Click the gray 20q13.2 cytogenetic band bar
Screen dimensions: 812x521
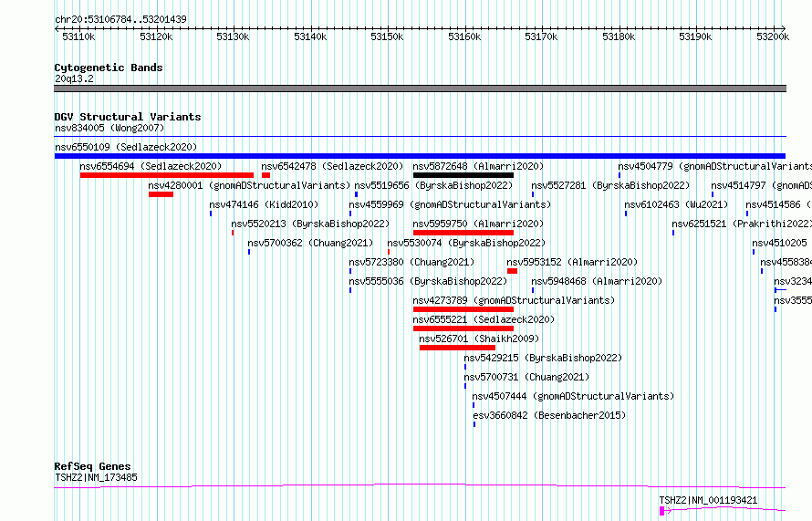pos(420,89)
